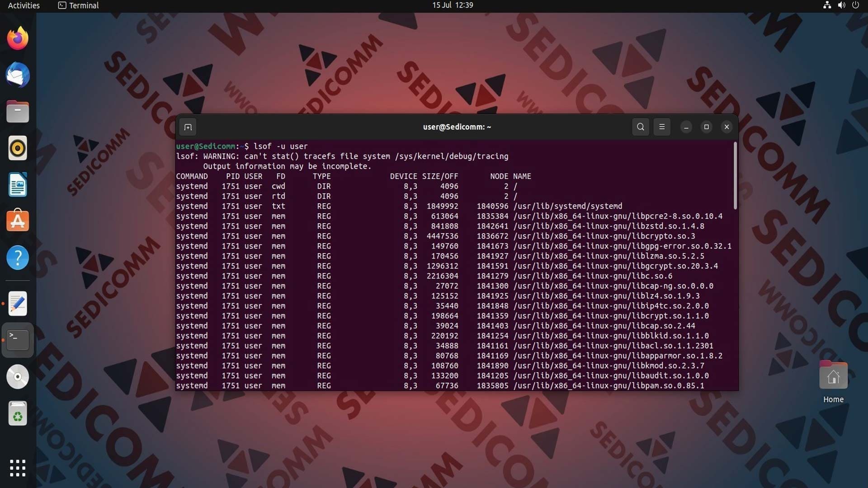The image size is (868, 488).
Task: Click the NODE column header
Action: coord(499,176)
